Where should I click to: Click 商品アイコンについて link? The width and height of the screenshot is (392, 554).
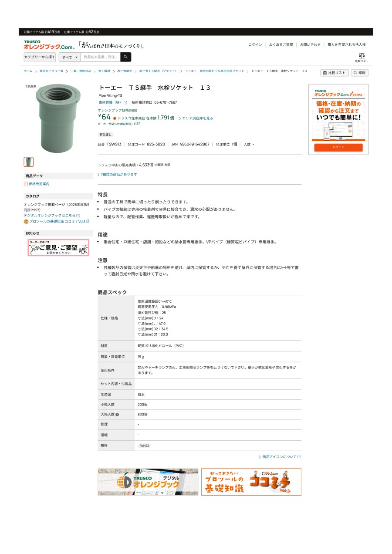tap(280, 457)
